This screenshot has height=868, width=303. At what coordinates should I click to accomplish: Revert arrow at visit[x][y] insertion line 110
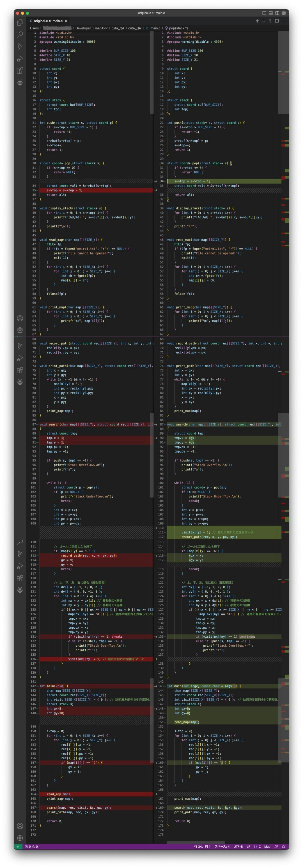[155, 528]
